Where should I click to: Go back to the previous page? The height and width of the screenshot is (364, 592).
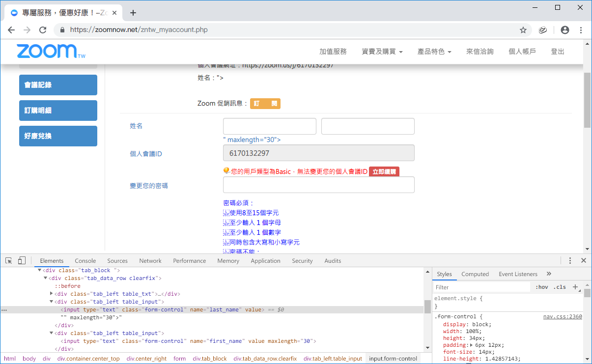(11, 30)
